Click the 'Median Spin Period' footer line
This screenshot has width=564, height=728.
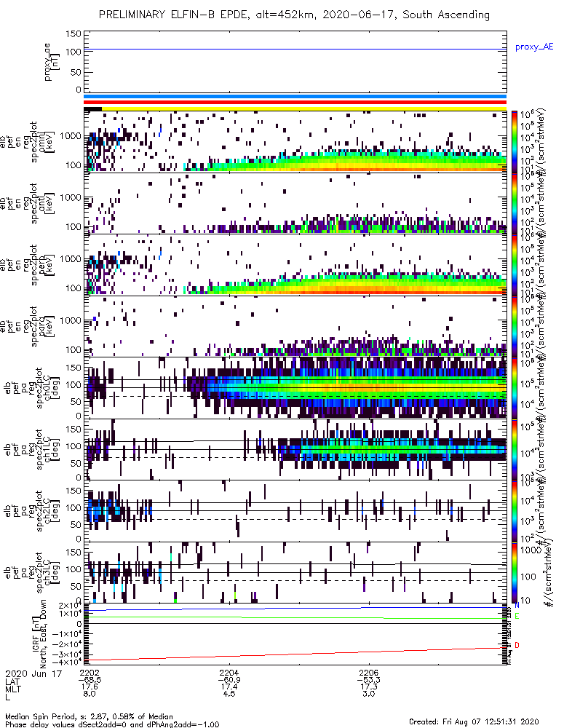tap(89, 717)
